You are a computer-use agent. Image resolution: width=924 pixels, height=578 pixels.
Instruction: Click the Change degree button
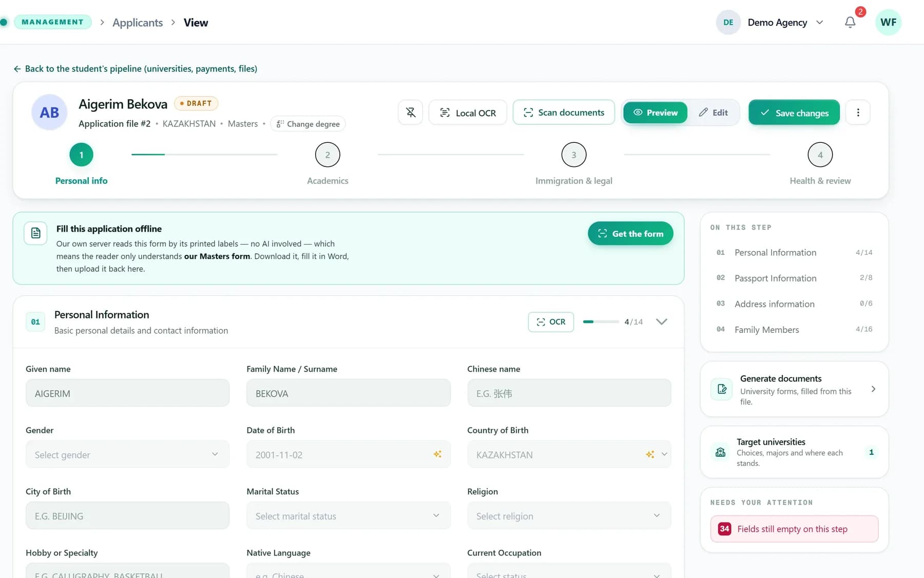(308, 124)
